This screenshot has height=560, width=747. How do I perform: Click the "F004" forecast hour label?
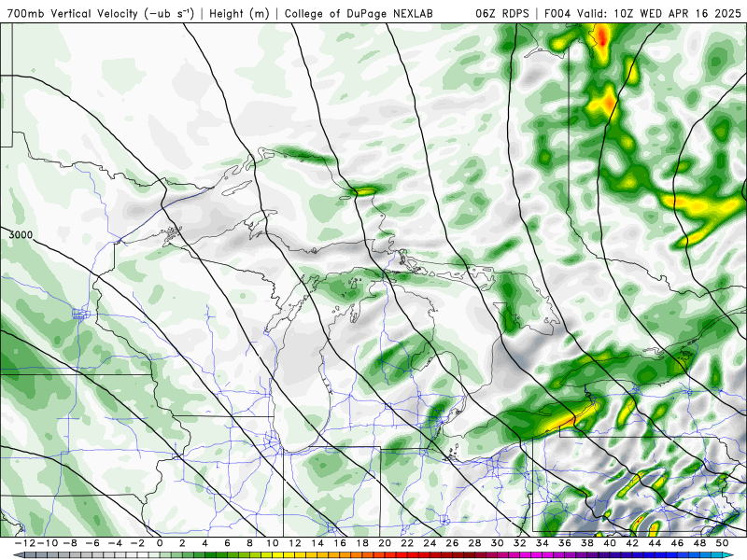pyautogui.click(x=558, y=13)
